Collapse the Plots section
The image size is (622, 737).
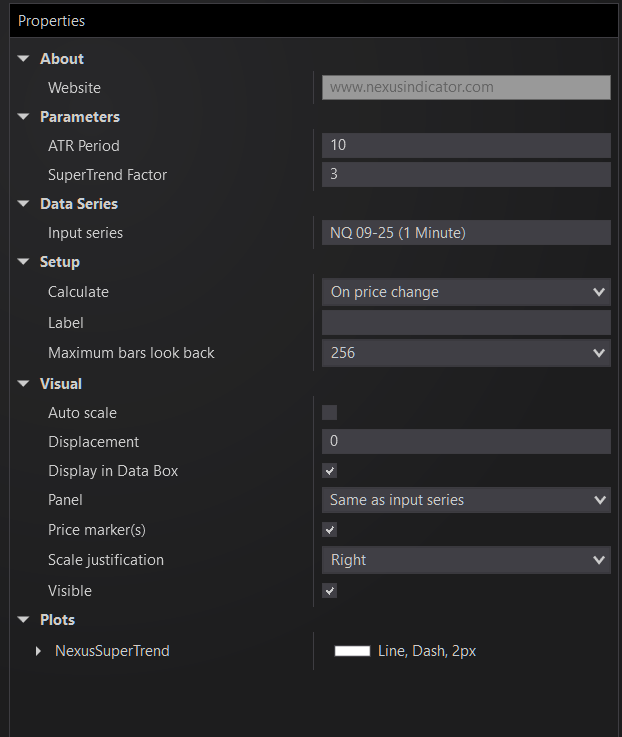pos(24,620)
